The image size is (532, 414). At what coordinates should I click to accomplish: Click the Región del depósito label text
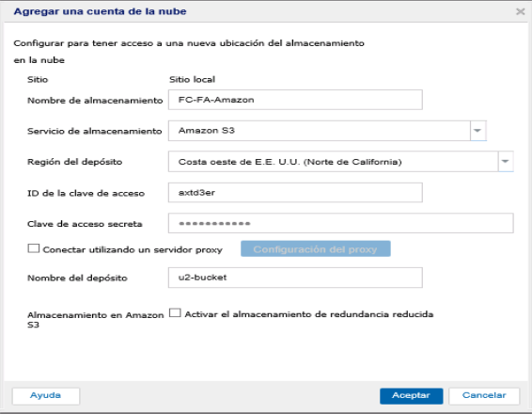click(74, 162)
